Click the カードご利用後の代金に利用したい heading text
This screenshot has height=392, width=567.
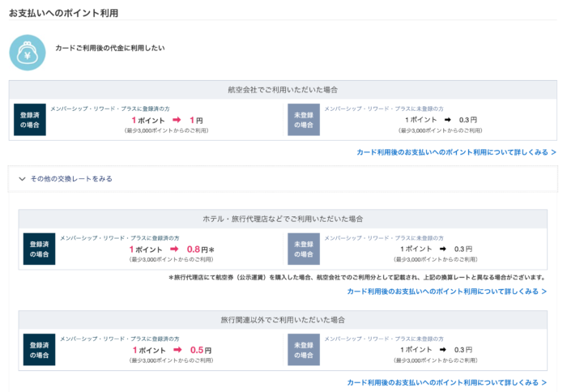[110, 48]
